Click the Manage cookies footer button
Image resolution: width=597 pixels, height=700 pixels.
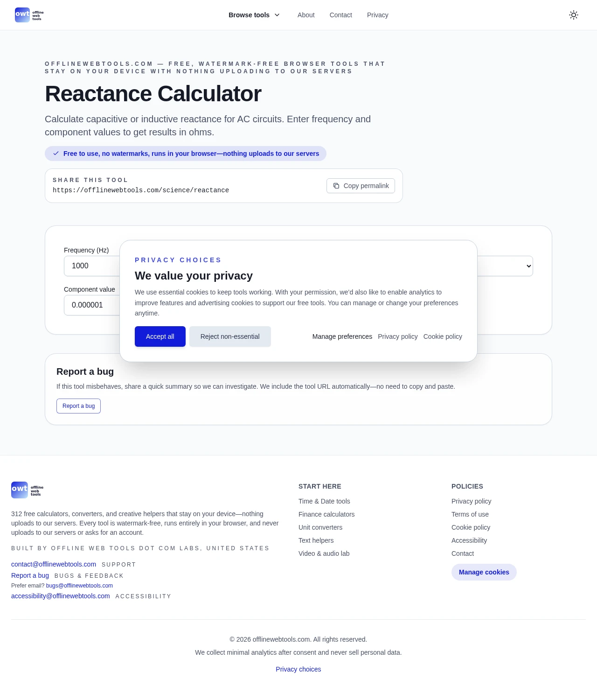tap(484, 572)
